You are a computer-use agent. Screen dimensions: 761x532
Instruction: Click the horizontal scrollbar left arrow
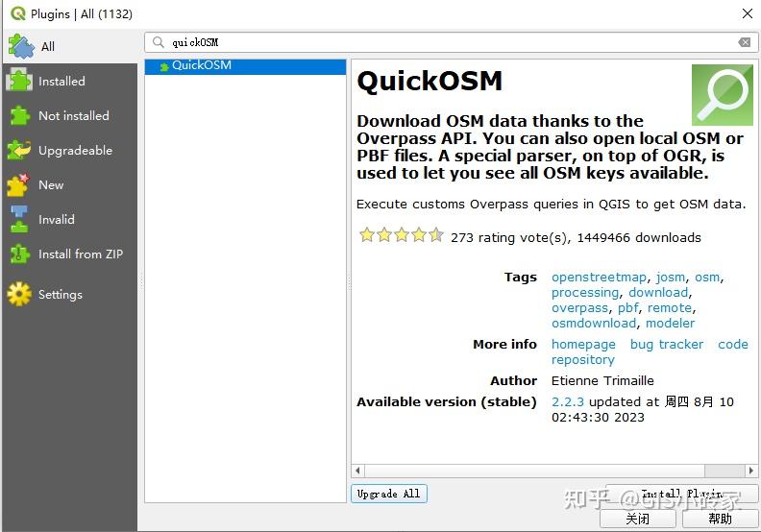pyautogui.click(x=357, y=471)
